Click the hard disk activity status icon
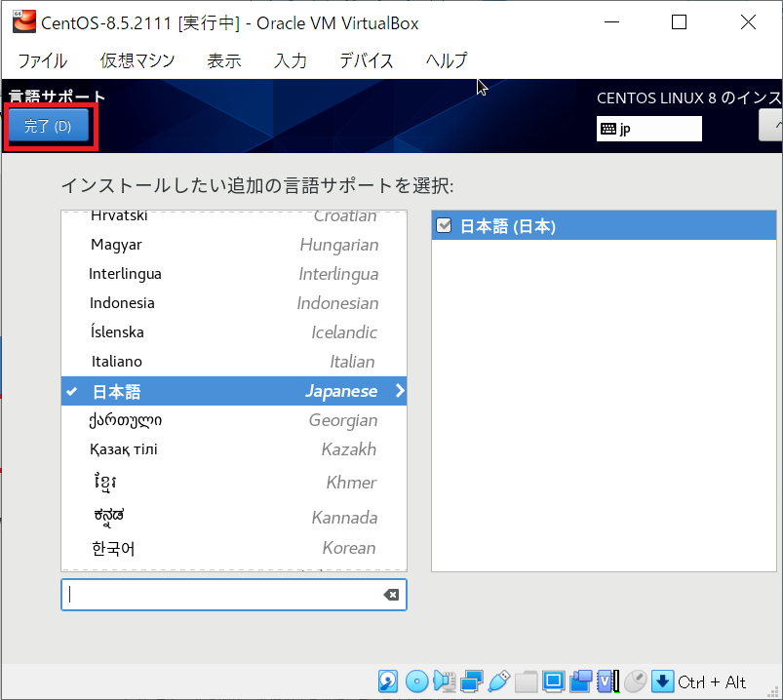The image size is (783, 700). click(388, 681)
